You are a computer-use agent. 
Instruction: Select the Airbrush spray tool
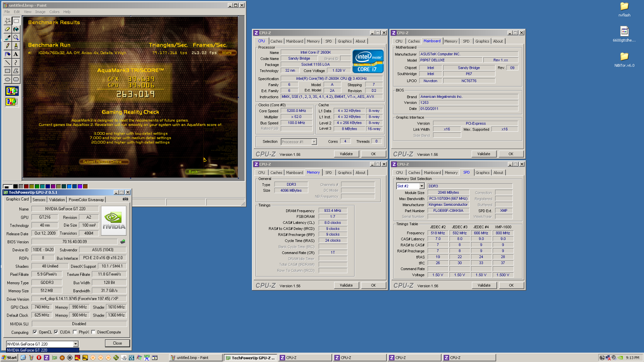pyautogui.click(x=8, y=54)
